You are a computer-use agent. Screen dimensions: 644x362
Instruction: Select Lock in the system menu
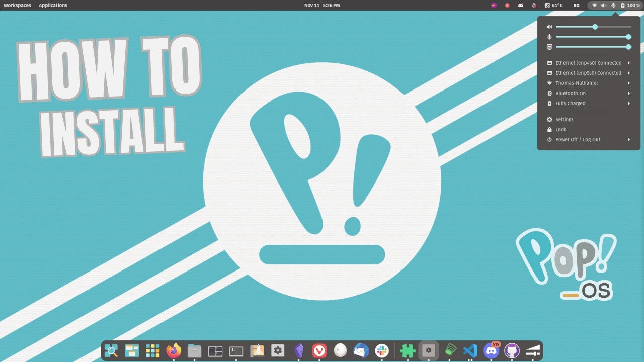coord(589,129)
